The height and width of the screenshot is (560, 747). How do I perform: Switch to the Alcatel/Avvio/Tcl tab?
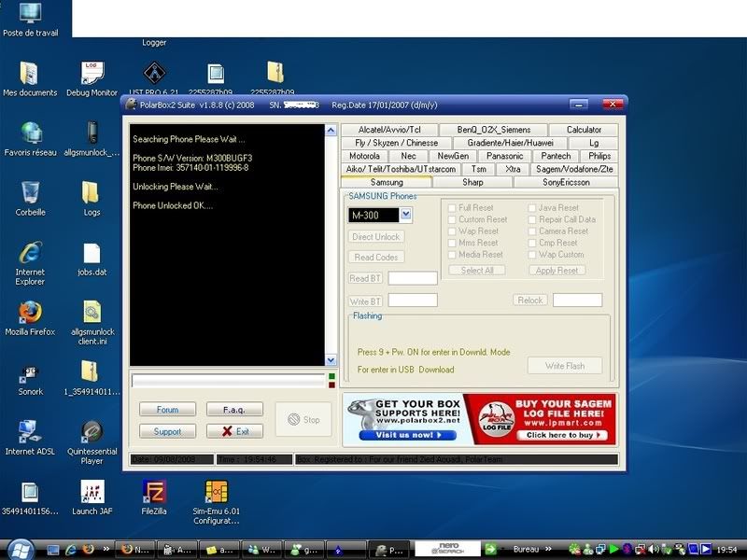point(389,130)
